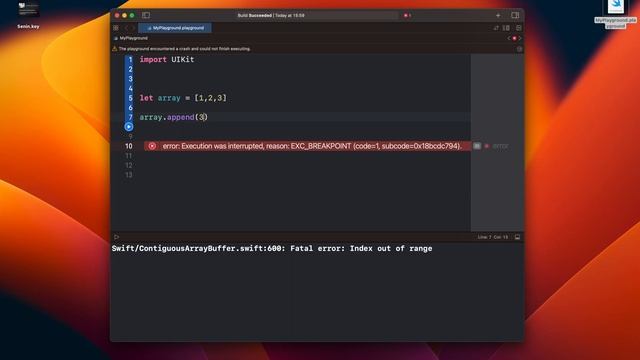Open the related items grid icon
The image size is (640, 360).
(116, 28)
